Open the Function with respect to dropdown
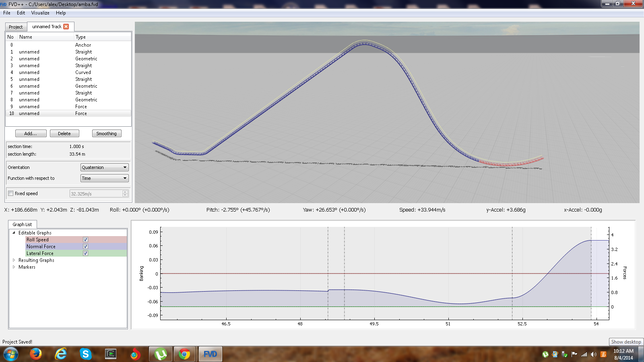 (x=104, y=178)
